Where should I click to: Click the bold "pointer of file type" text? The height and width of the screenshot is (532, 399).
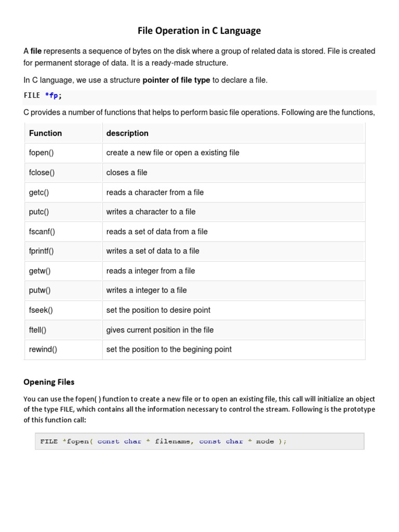(x=176, y=80)
